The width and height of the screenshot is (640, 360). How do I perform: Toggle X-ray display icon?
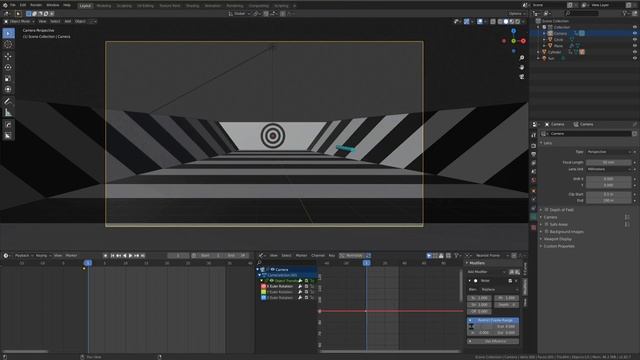493,21
